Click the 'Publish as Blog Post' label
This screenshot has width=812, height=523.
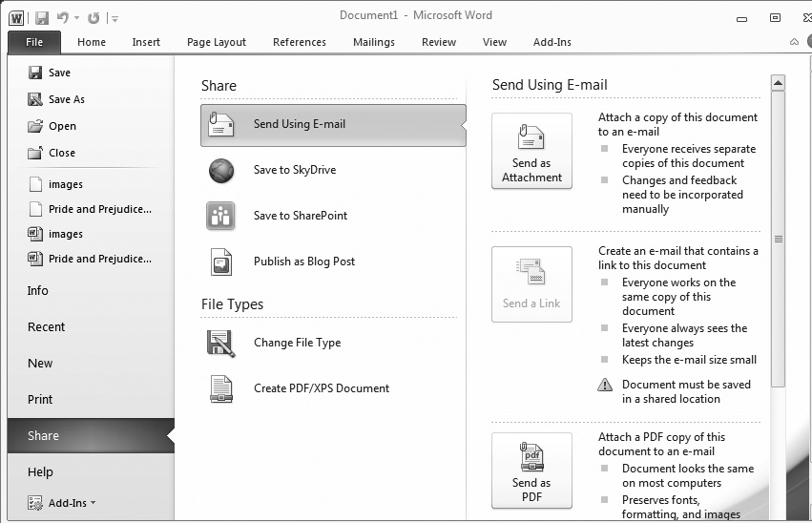304,261
